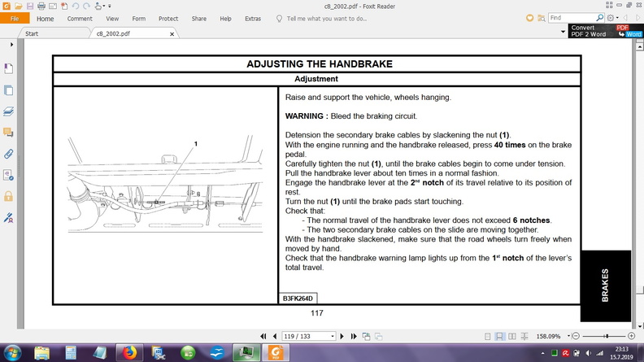Jump to the first page

(263, 336)
